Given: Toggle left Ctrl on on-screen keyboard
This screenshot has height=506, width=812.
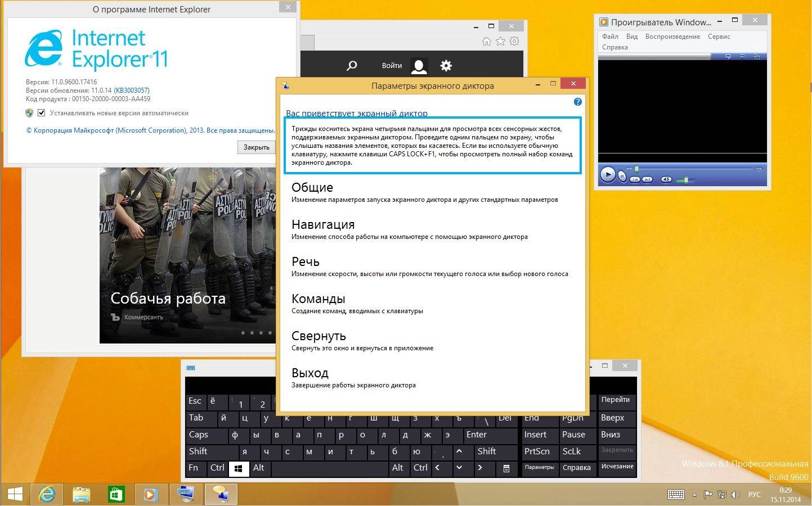Looking at the screenshot, I should click(217, 468).
